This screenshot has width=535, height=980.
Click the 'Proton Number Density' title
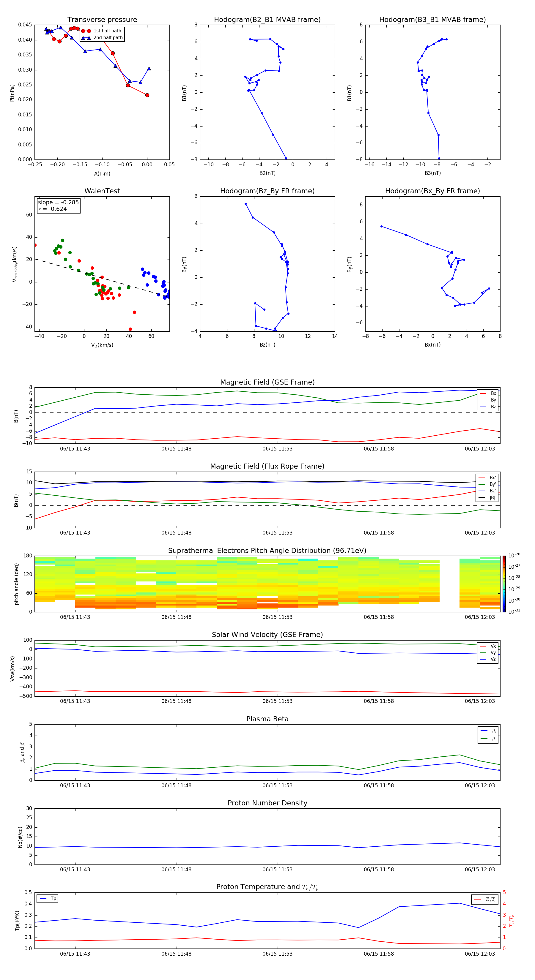(267, 803)
